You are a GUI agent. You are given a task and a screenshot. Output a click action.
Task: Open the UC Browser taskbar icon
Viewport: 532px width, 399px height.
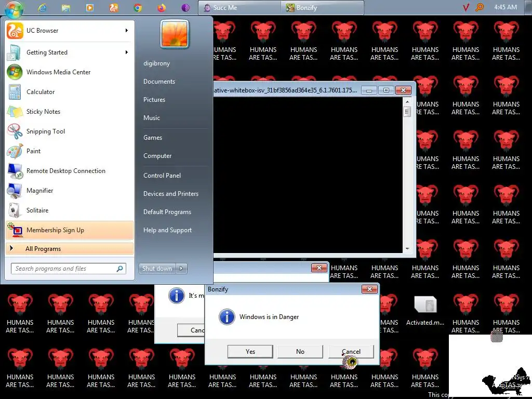(114, 7)
